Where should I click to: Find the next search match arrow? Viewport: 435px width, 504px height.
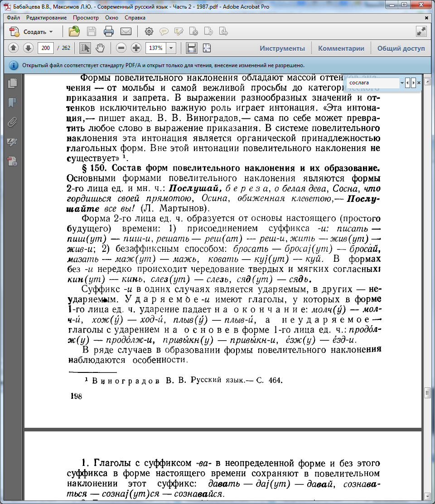coord(413,83)
